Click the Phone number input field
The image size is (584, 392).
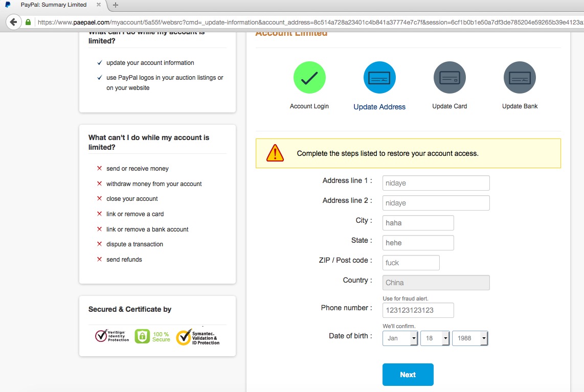point(418,310)
